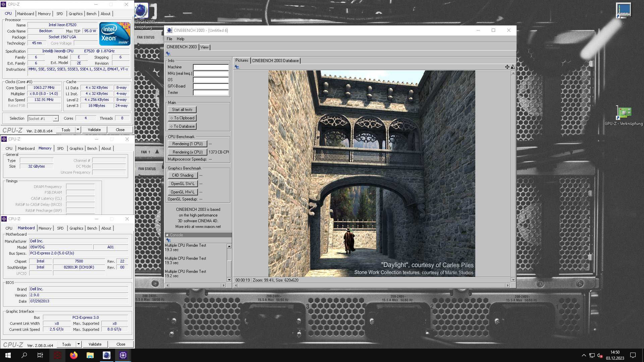The image size is (644, 362).
Task: Click the Start all tests button
Action: point(182,110)
